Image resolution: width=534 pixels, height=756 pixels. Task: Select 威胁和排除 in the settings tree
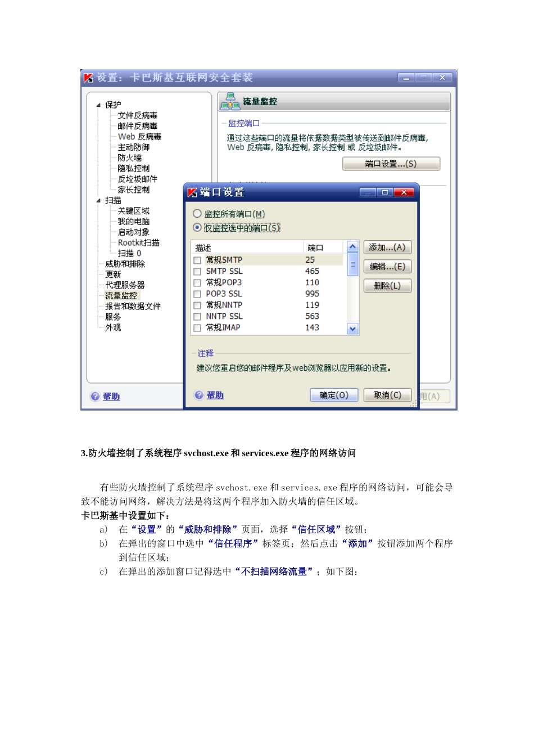click(x=125, y=264)
